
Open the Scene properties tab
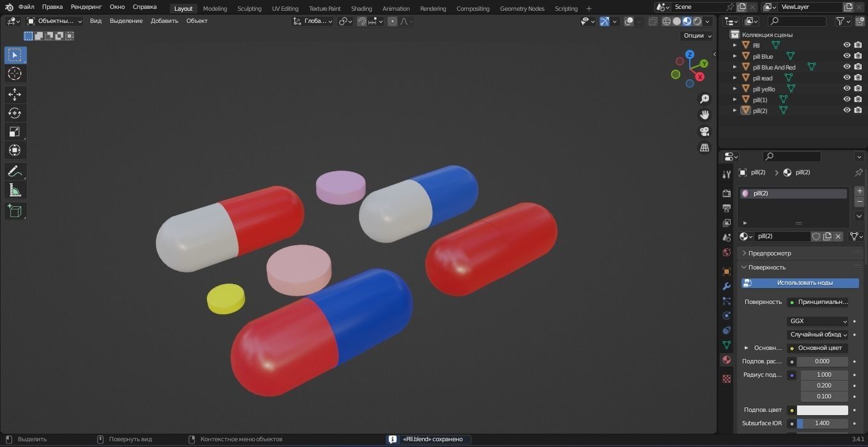tap(726, 238)
